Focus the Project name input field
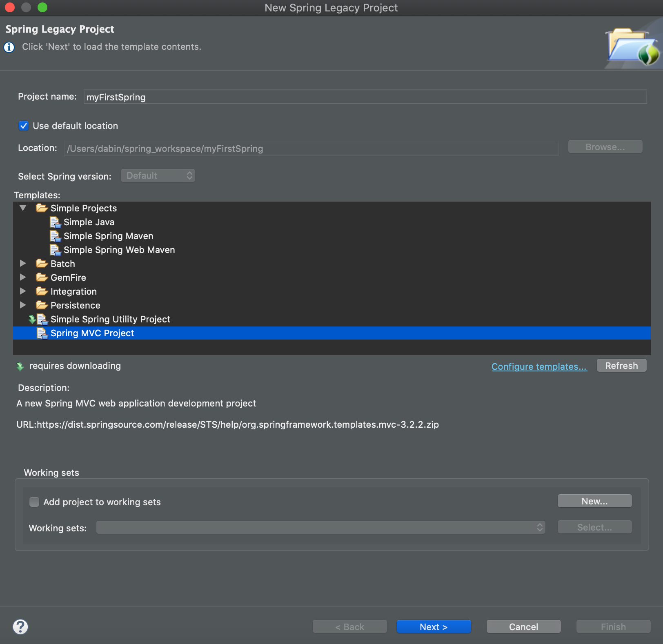Viewport: 663px width, 644px height. 365,97
